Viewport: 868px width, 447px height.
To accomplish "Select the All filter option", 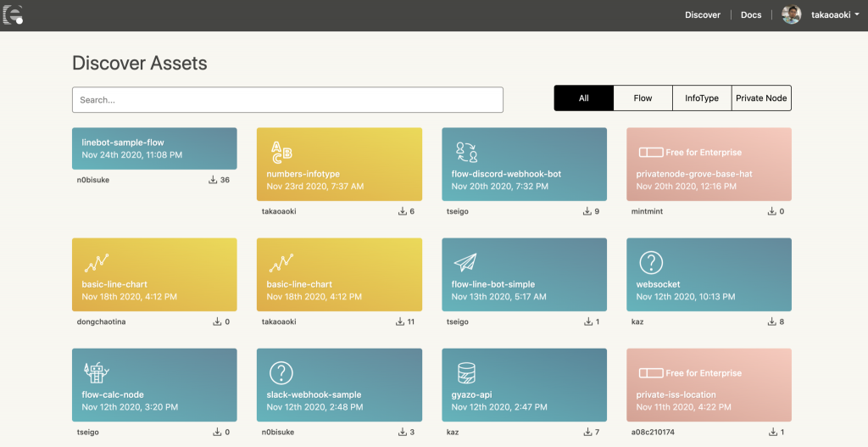I will 583,98.
